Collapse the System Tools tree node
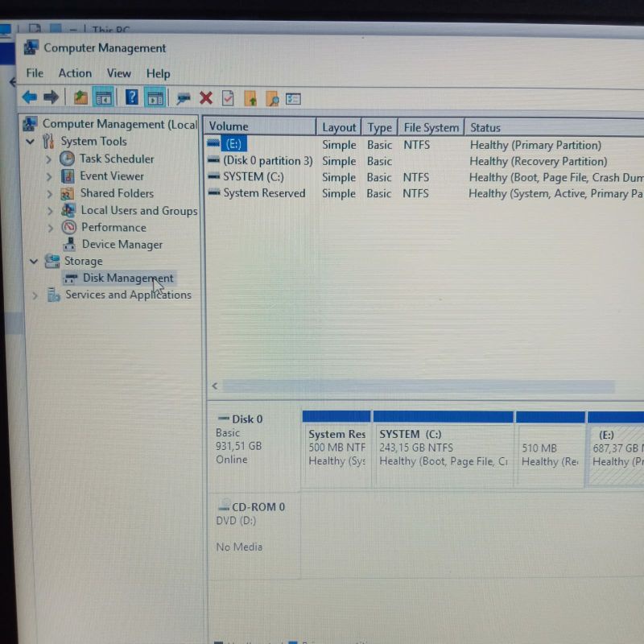This screenshot has height=644, width=644. pos(31,142)
